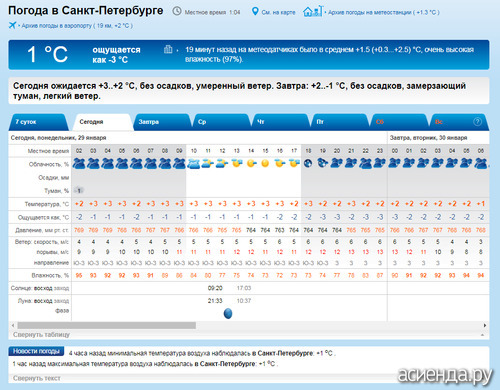Image resolution: width=500 pixels, height=390 pixels.
Task: Click the cloudy icon for hour 22
Action: (366, 163)
